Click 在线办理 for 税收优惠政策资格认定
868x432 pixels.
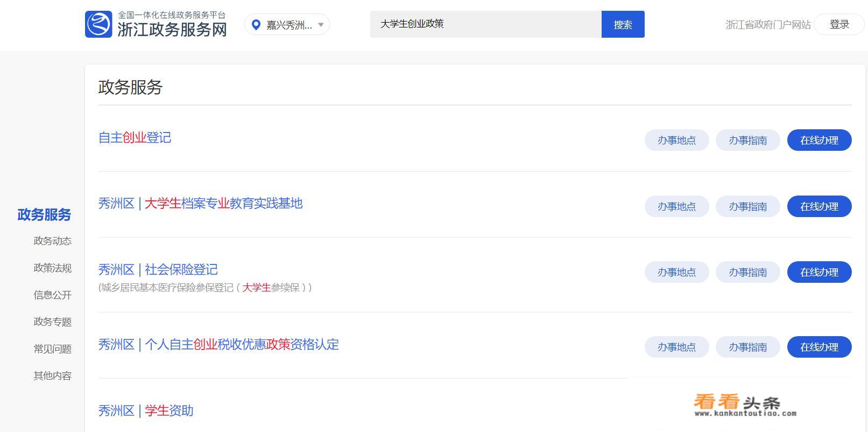[x=819, y=347]
